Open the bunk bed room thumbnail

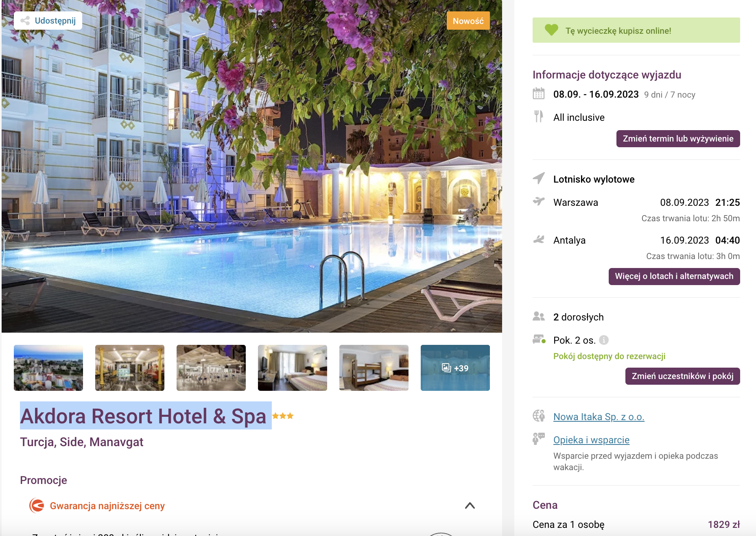pos(374,368)
